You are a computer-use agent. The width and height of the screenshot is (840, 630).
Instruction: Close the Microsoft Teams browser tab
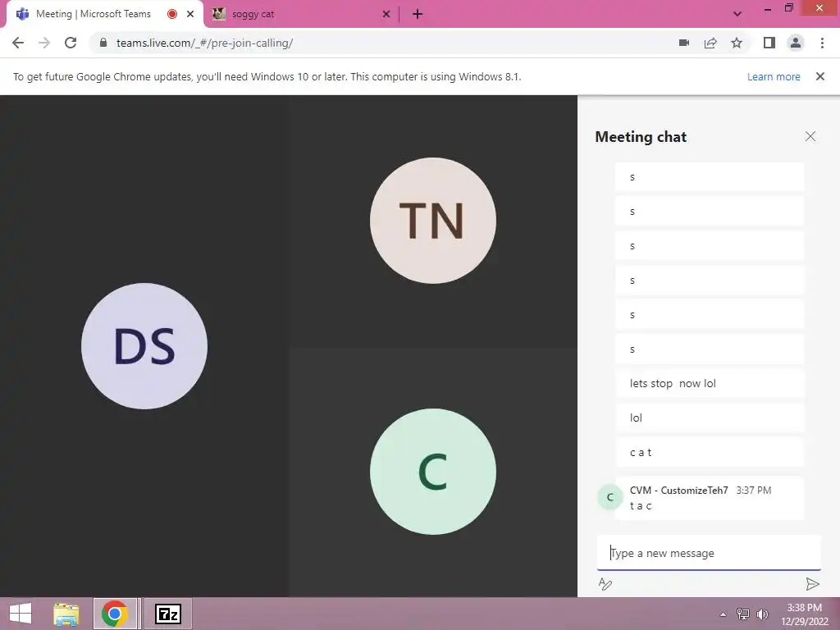190,14
